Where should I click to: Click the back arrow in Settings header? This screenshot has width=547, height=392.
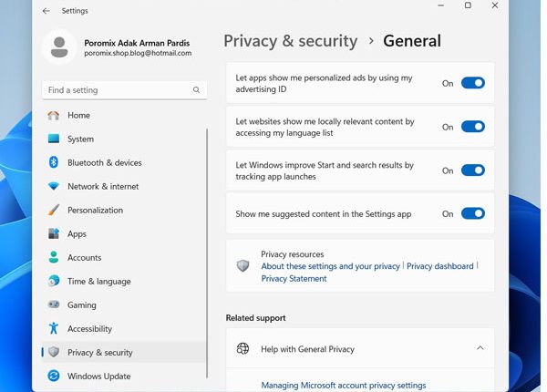[x=46, y=11]
